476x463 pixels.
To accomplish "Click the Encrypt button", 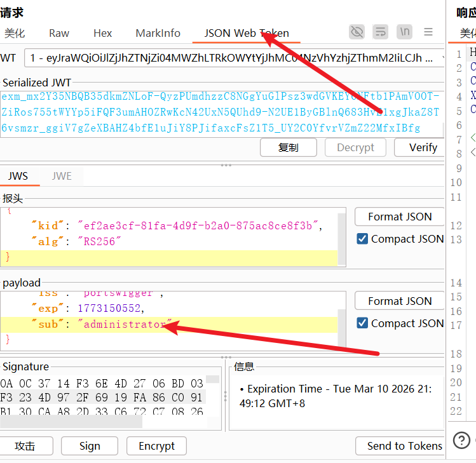I will [156, 446].
